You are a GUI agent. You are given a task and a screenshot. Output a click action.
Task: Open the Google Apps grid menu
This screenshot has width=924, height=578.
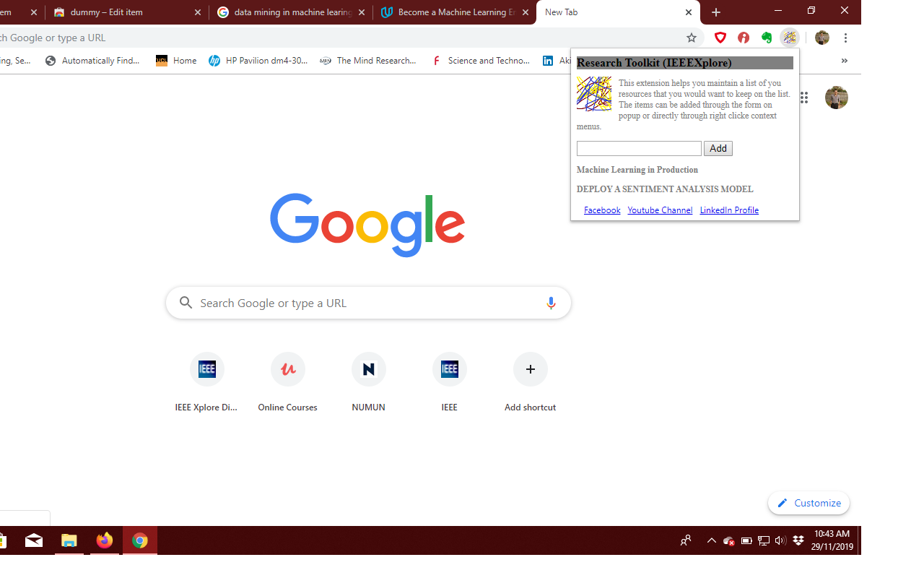point(803,97)
